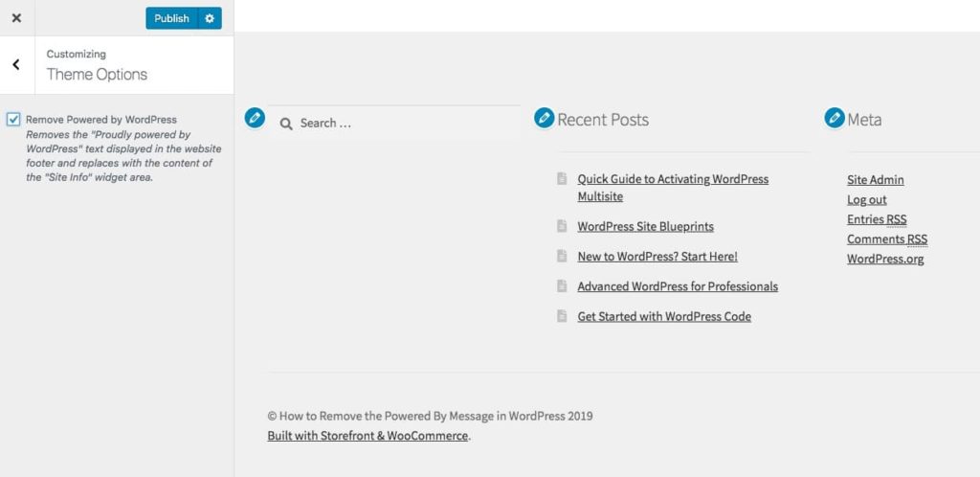Click the magnifier icon in search box
Viewport: 980px width, 477px height.
coord(285,124)
